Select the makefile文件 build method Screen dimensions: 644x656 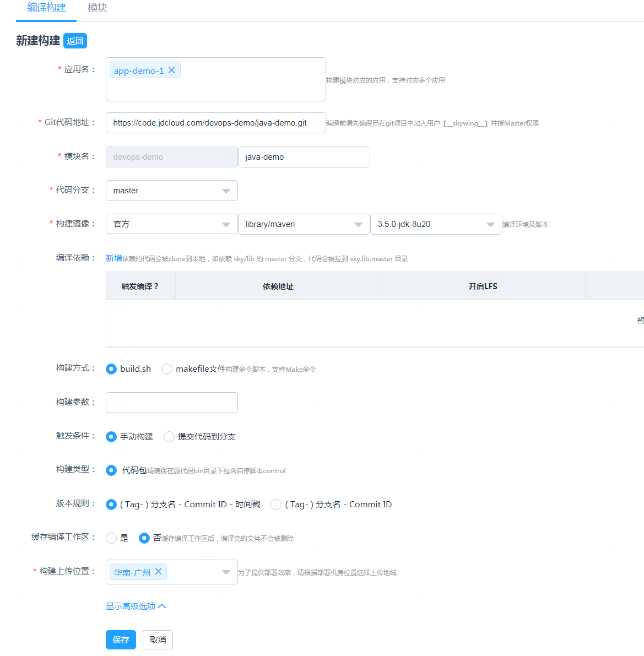point(167,369)
